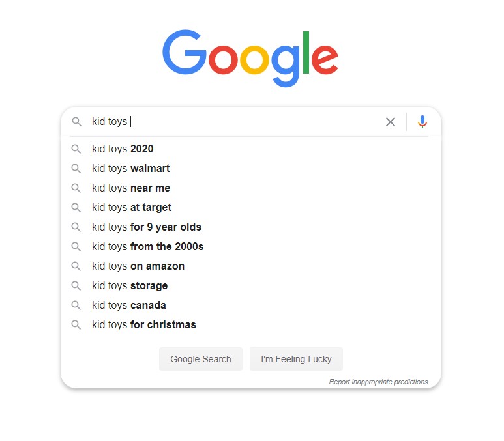Click the magnifier icon beside "kid toys walmart"
The height and width of the screenshot is (441, 504).
click(x=76, y=168)
